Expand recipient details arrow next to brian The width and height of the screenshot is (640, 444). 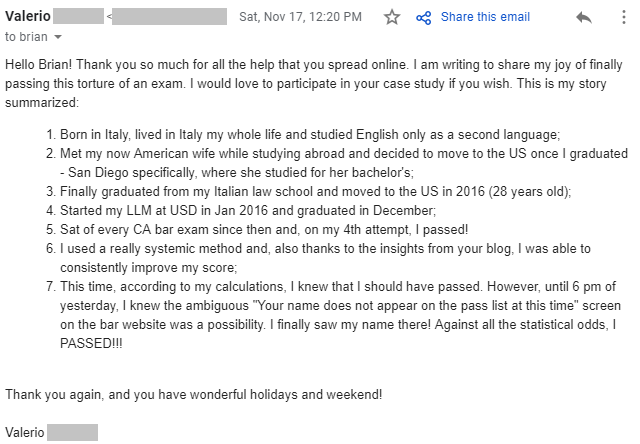tap(58, 37)
